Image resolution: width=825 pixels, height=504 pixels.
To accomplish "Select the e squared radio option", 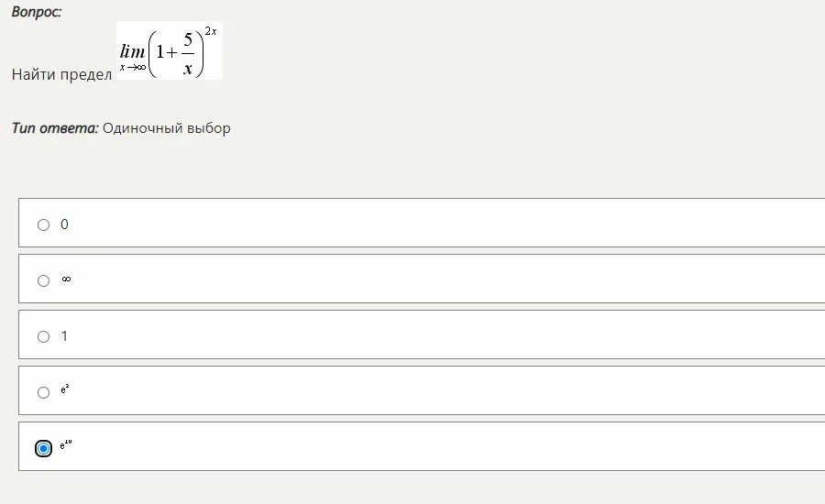I will click(x=43, y=392).
